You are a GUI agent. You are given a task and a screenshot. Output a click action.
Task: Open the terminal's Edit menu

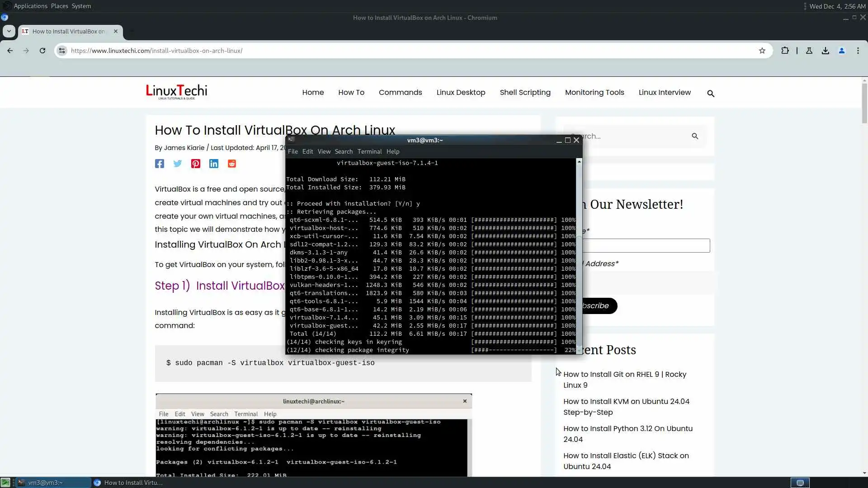[307, 151]
